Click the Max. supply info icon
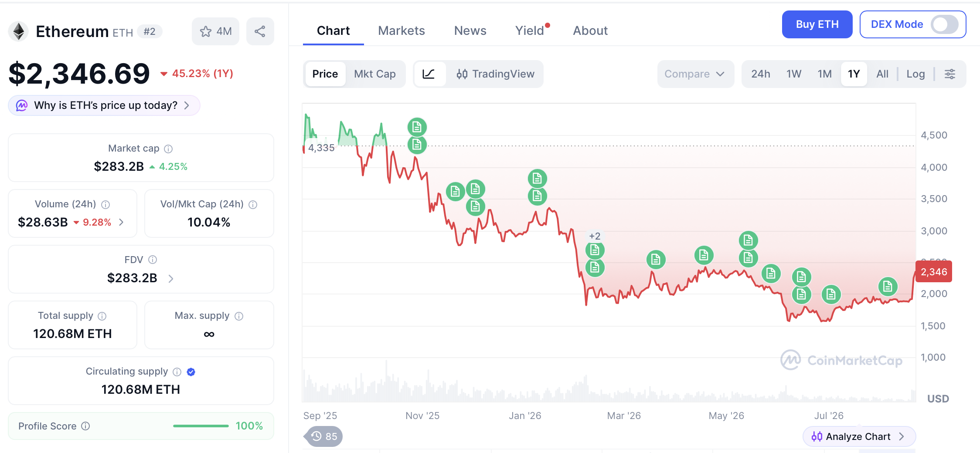Image resolution: width=980 pixels, height=453 pixels. coord(239,316)
